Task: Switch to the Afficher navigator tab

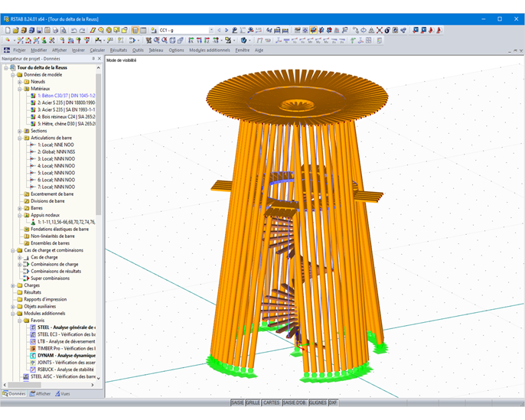Action: (x=40, y=394)
